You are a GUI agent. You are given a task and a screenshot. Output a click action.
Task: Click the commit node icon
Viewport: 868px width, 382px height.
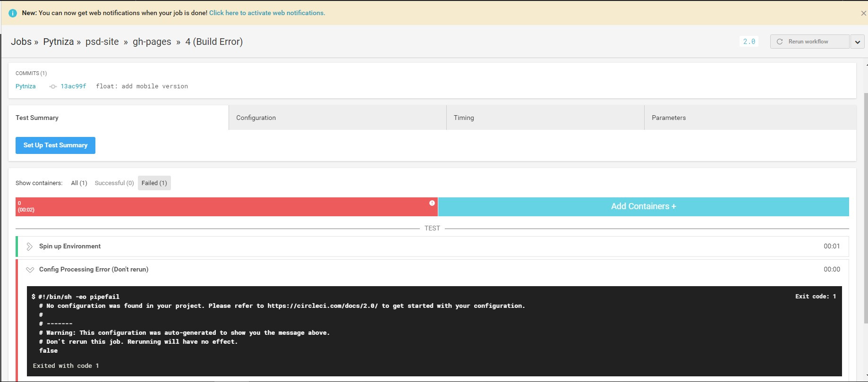coord(53,86)
